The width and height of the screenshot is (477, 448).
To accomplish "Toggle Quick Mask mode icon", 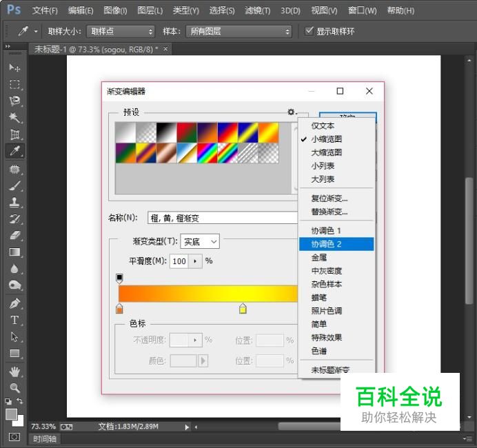I will [x=14, y=437].
